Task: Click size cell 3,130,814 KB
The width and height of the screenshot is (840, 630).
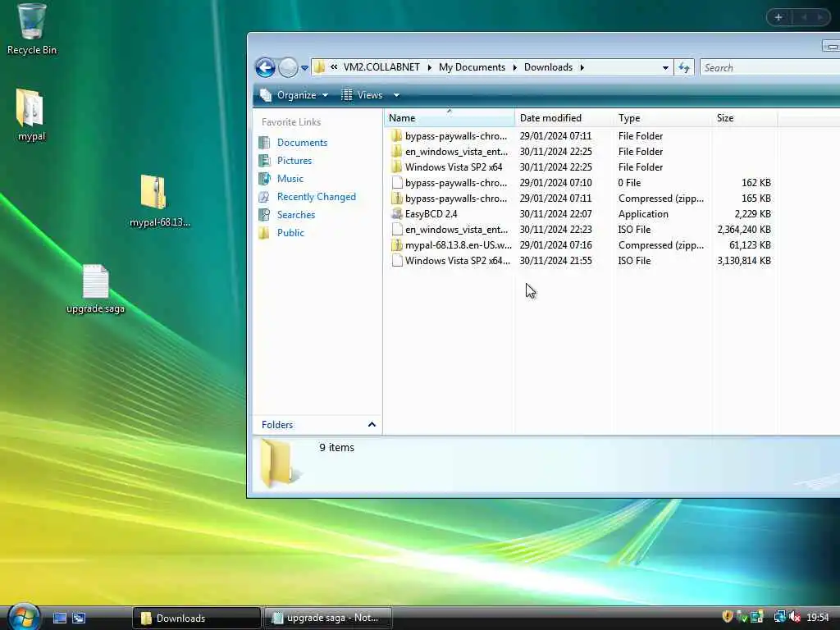Action: tap(743, 261)
